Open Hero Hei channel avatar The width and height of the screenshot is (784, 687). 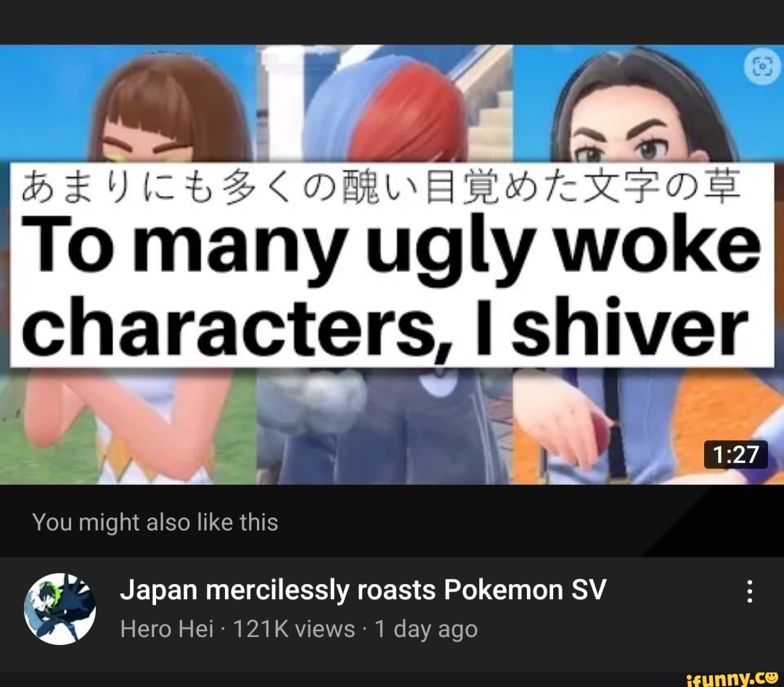[x=60, y=609]
